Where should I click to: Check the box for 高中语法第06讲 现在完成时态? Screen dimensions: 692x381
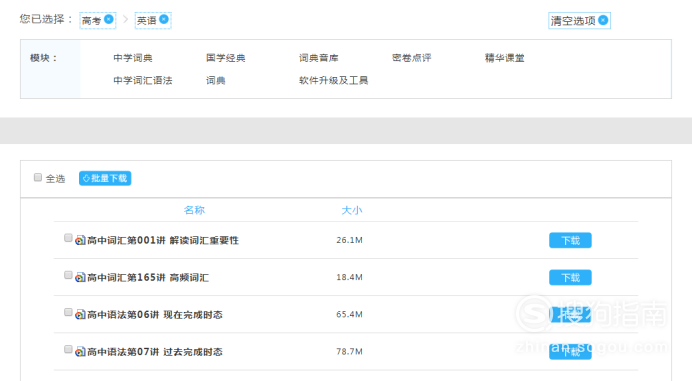point(68,312)
